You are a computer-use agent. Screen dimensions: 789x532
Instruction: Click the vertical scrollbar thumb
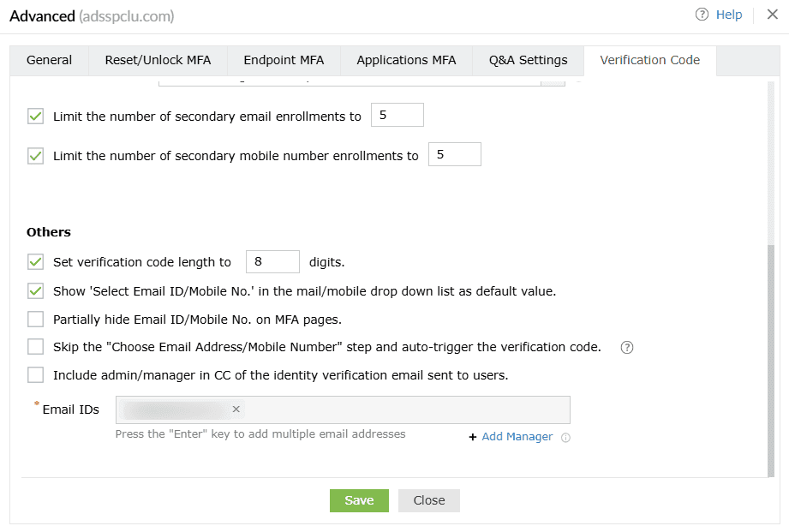[x=771, y=360]
